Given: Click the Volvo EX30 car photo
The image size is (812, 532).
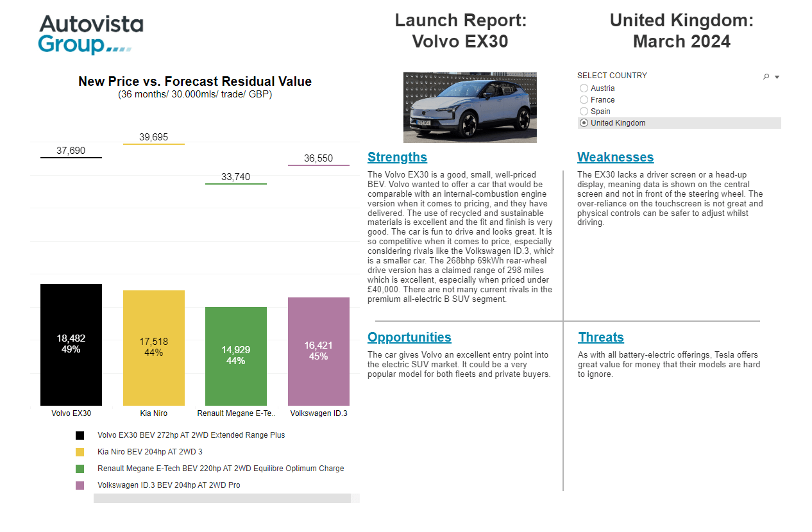Looking at the screenshot, I should click(469, 107).
